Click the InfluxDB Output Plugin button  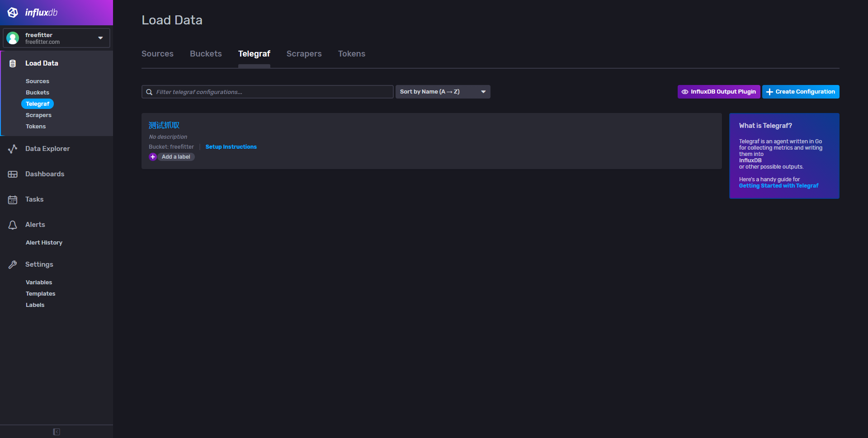[x=719, y=92]
